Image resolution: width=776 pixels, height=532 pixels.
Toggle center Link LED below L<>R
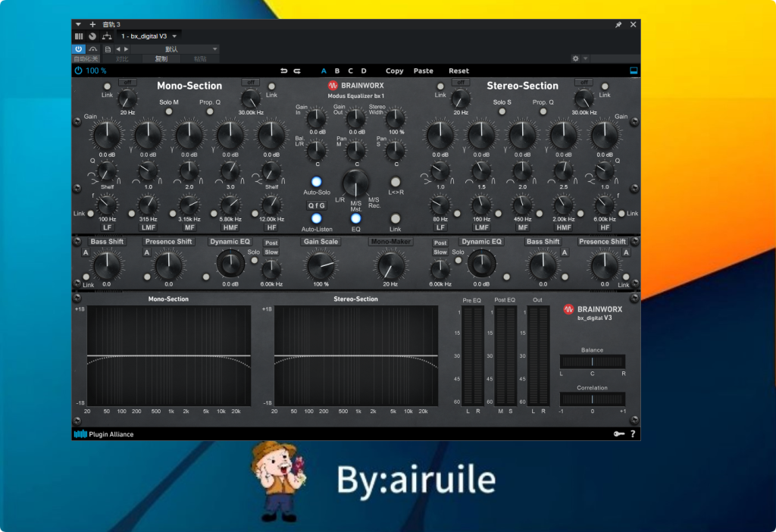(x=396, y=218)
